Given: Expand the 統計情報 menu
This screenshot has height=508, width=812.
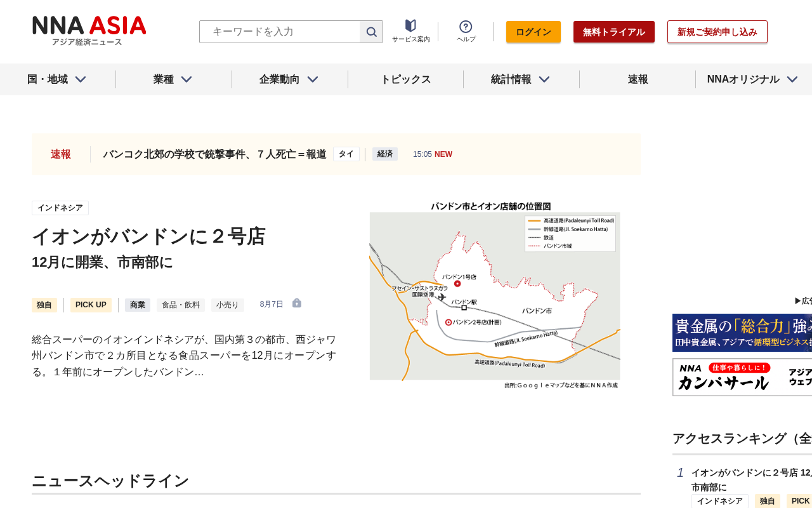Looking at the screenshot, I should (521, 79).
